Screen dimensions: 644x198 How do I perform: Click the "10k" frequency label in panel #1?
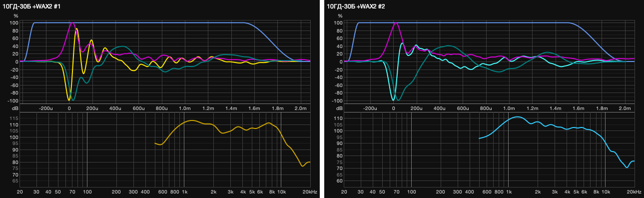coord(281,192)
